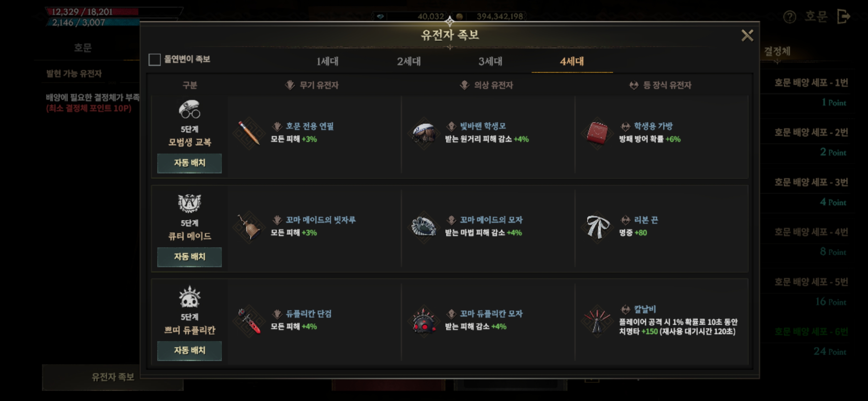The width and height of the screenshot is (868, 401).
Task: Click the exit door icon at top right
Action: (x=844, y=16)
